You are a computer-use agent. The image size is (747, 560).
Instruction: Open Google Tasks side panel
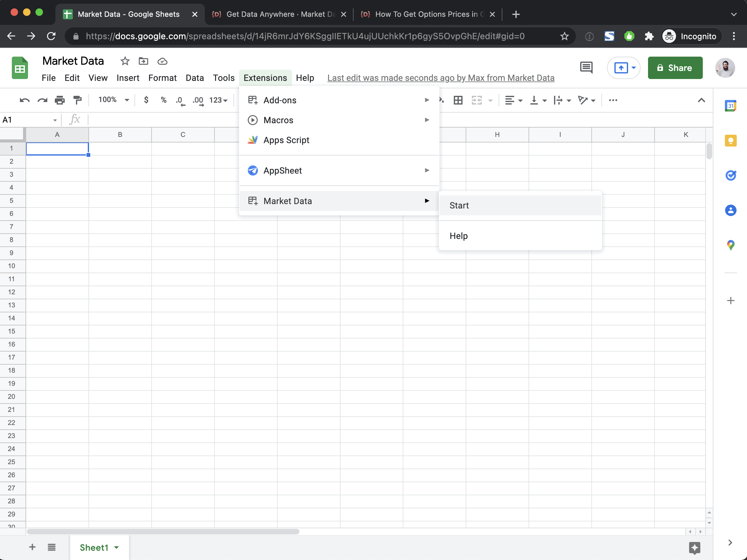coord(731,175)
